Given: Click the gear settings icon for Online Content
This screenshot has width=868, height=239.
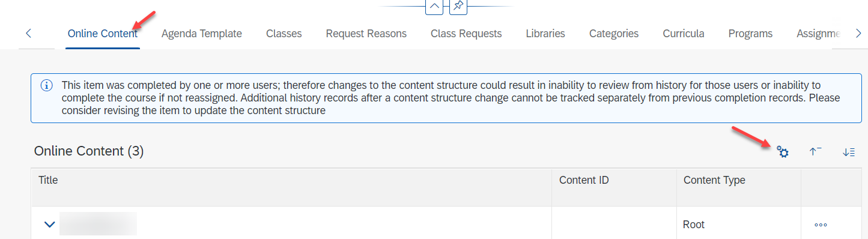Looking at the screenshot, I should [x=782, y=152].
